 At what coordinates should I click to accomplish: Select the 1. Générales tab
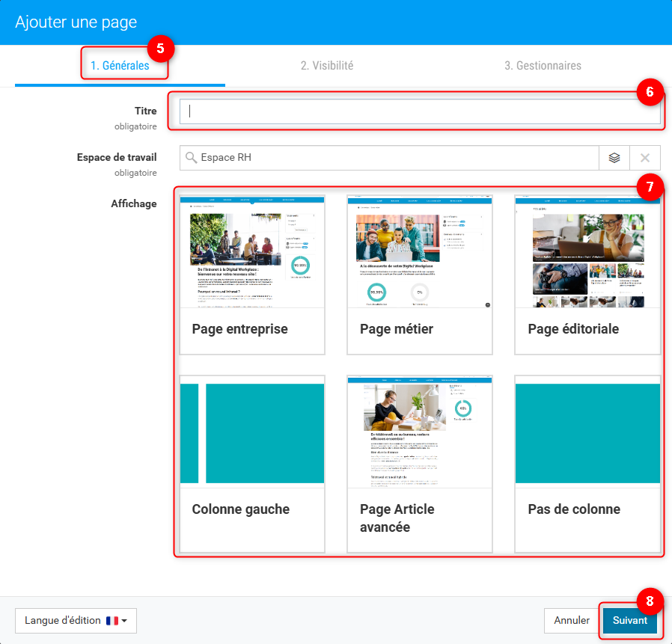point(120,66)
